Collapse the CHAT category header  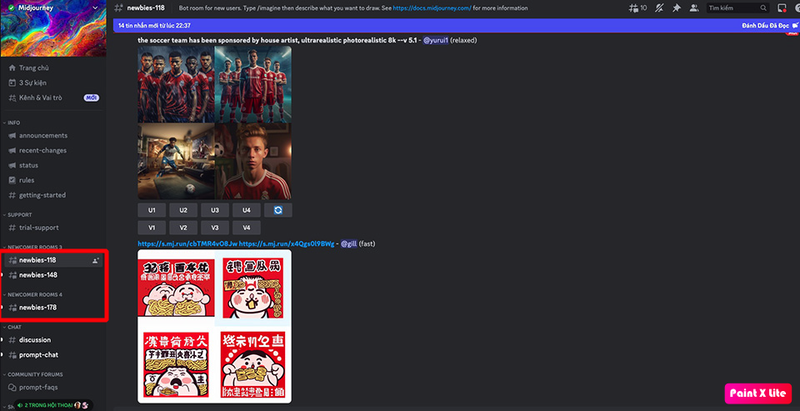point(12,327)
